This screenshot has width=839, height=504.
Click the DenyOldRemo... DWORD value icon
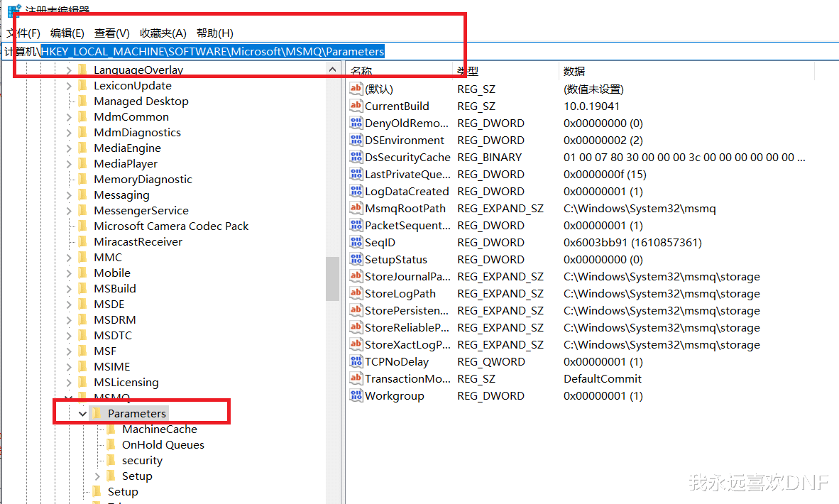click(356, 123)
